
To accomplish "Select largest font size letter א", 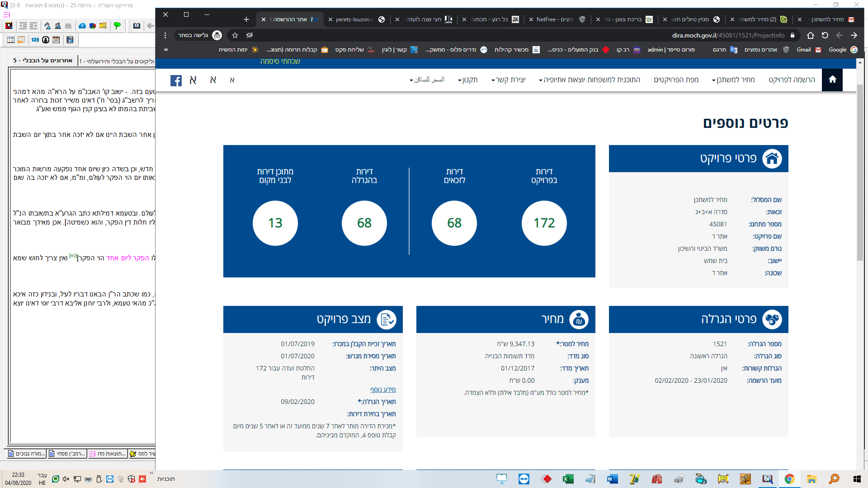I will (193, 80).
